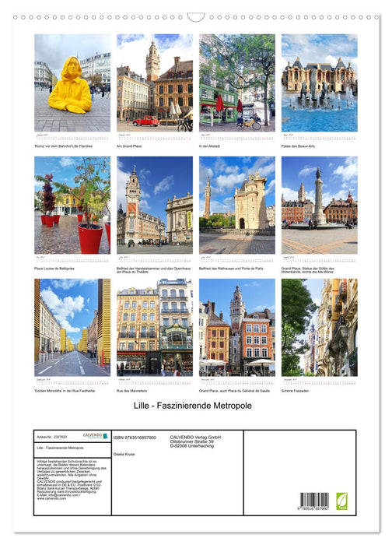Select the 'In der Altstadt' photo
The image size is (392, 545).
pos(237,83)
